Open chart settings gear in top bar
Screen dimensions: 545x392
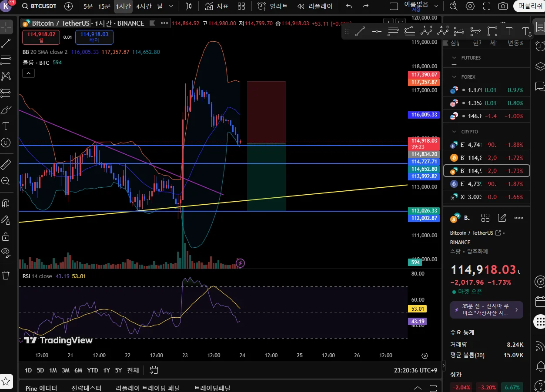[470, 6]
